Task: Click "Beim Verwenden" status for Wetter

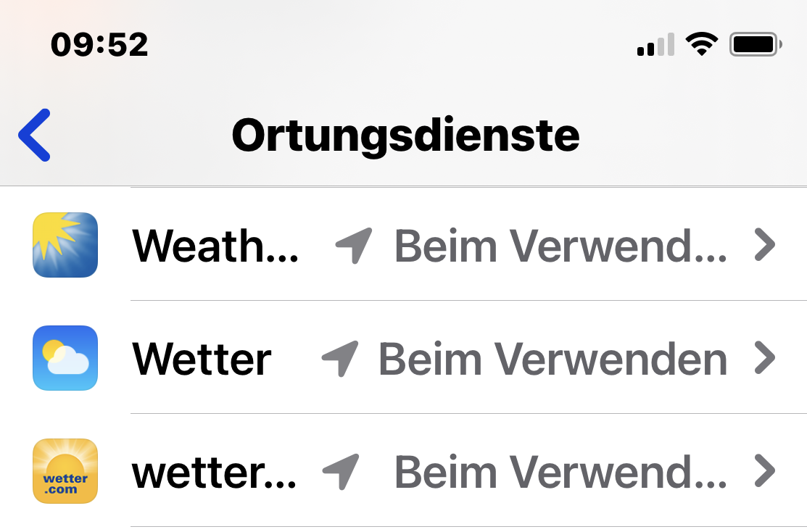Action: point(553,359)
